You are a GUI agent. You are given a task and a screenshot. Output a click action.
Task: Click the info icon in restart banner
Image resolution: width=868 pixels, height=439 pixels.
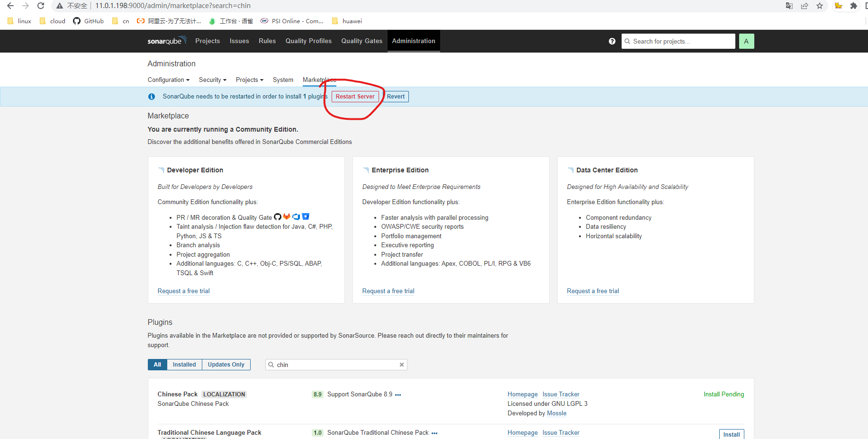click(x=152, y=97)
